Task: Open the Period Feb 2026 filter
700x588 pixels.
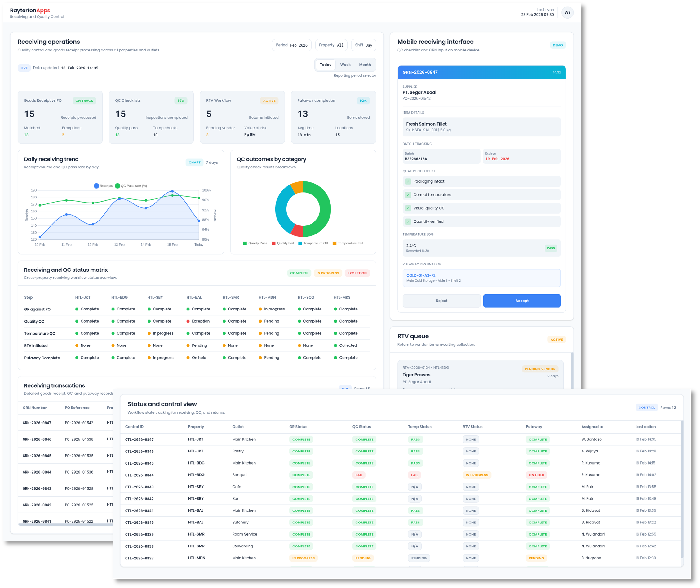Action: pyautogui.click(x=292, y=45)
